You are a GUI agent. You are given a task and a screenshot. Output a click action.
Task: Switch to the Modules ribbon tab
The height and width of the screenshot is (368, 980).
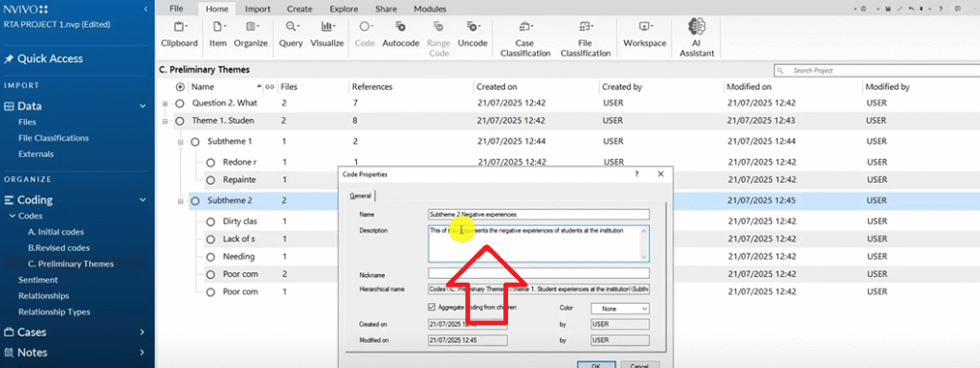point(430,10)
